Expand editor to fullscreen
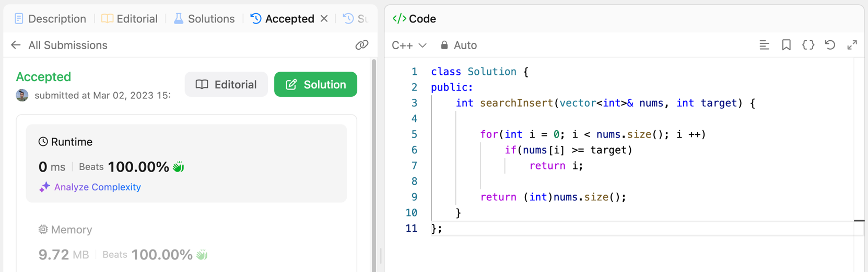The width and height of the screenshot is (868, 272). [852, 45]
